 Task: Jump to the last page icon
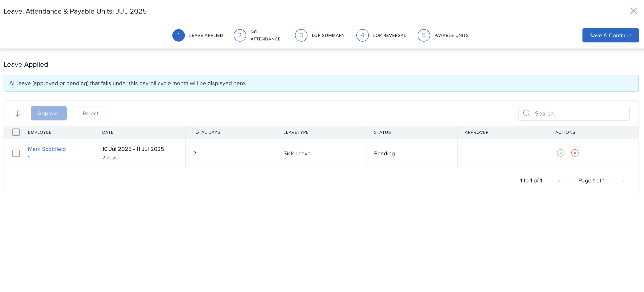[x=624, y=181]
